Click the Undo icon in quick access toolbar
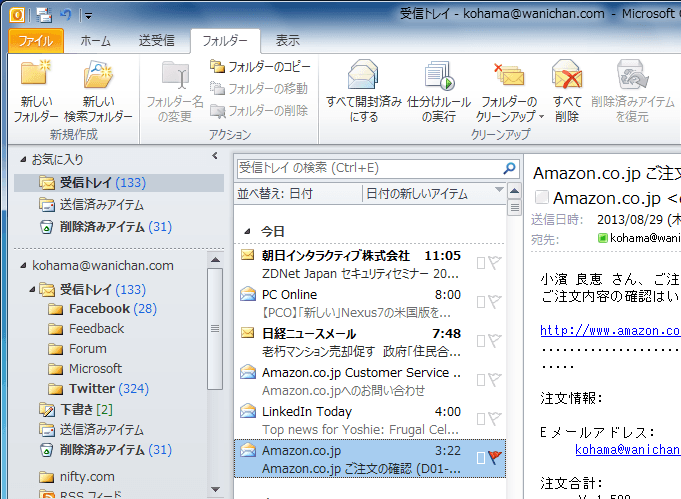The image size is (681, 499). pyautogui.click(x=66, y=15)
